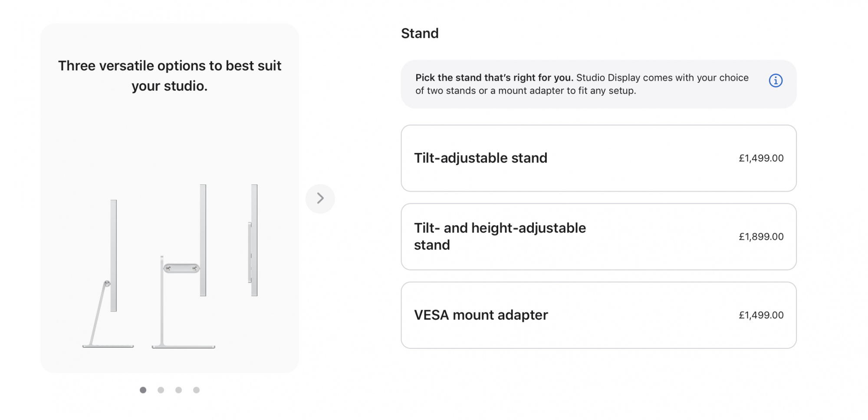Image resolution: width=868 pixels, height=420 pixels.
Task: Open the stand info circle icon
Action: (776, 80)
